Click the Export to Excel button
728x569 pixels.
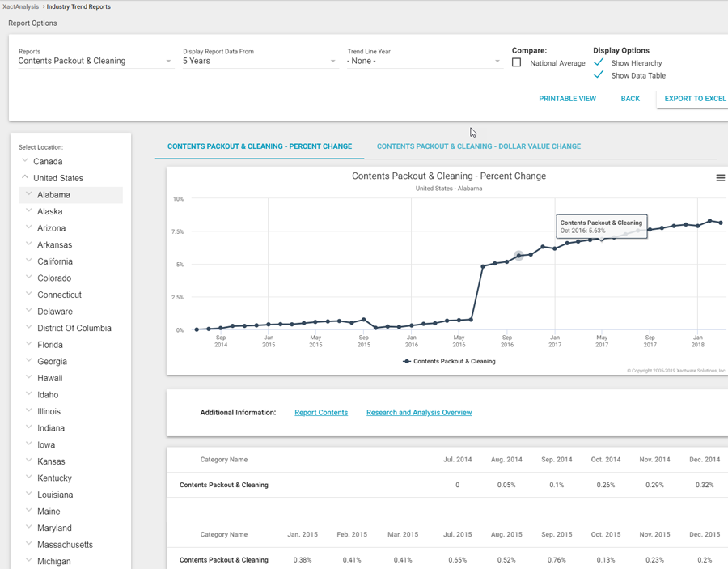pyautogui.click(x=694, y=99)
